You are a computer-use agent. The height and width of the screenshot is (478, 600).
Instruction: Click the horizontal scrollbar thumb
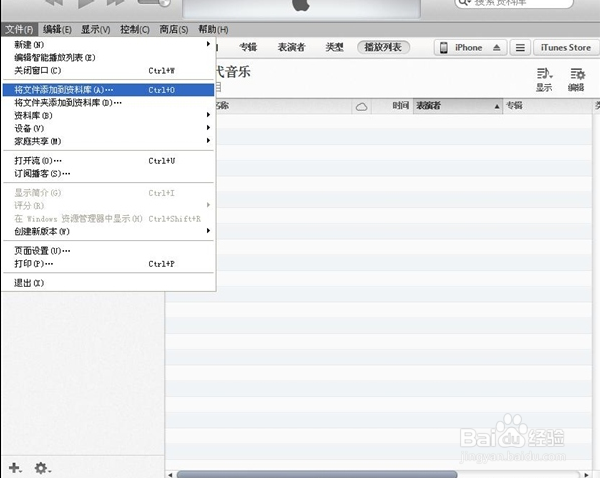pos(317,475)
